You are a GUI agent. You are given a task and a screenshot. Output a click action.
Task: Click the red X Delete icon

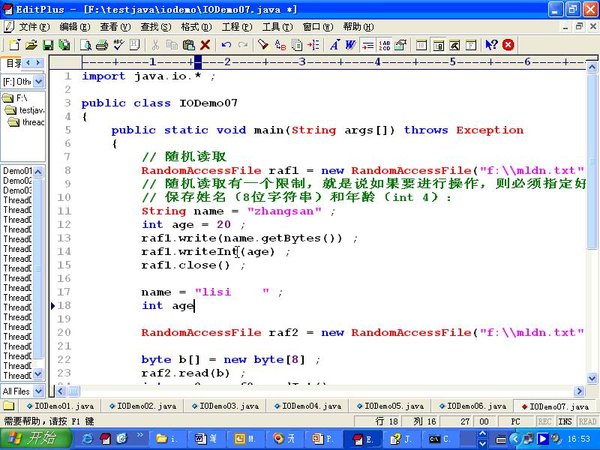[205, 45]
